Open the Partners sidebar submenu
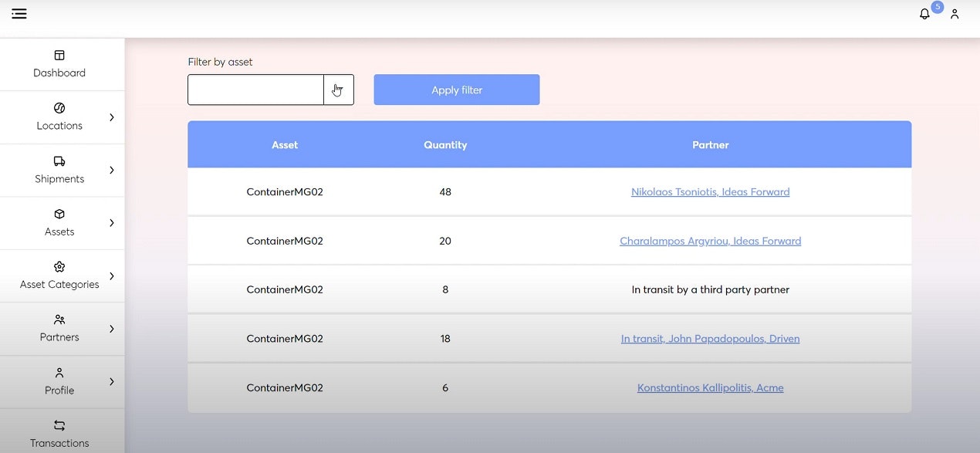 tap(111, 329)
